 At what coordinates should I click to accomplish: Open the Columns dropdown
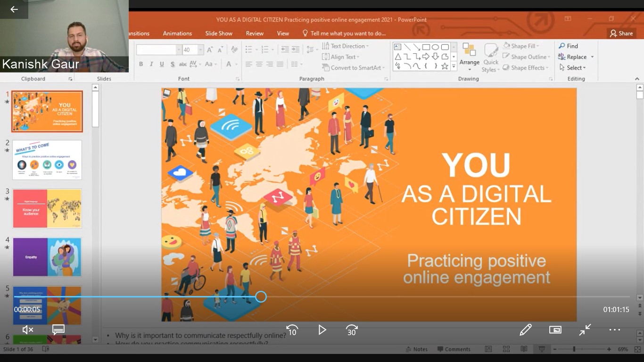[x=297, y=64]
